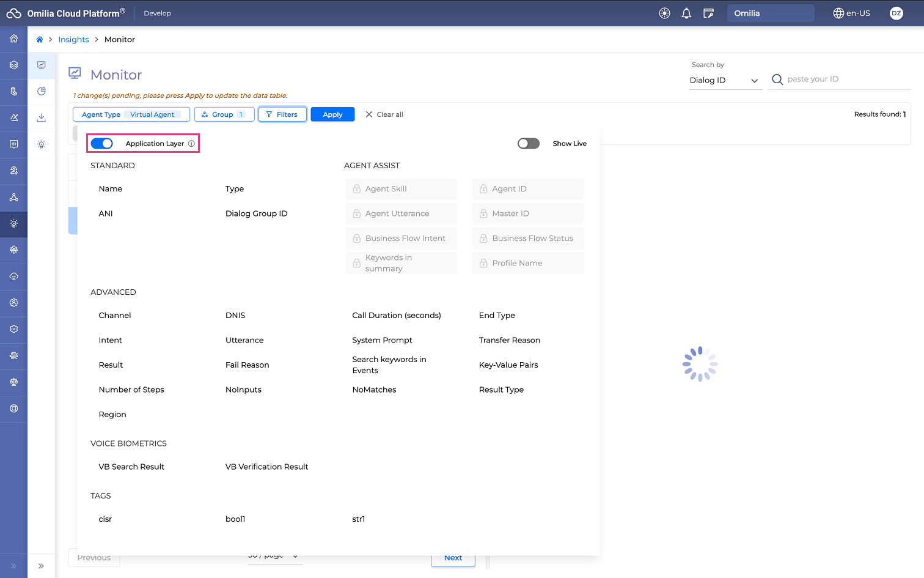Open the download icon in secondary sidebar
The height and width of the screenshot is (578, 924).
coord(42,117)
